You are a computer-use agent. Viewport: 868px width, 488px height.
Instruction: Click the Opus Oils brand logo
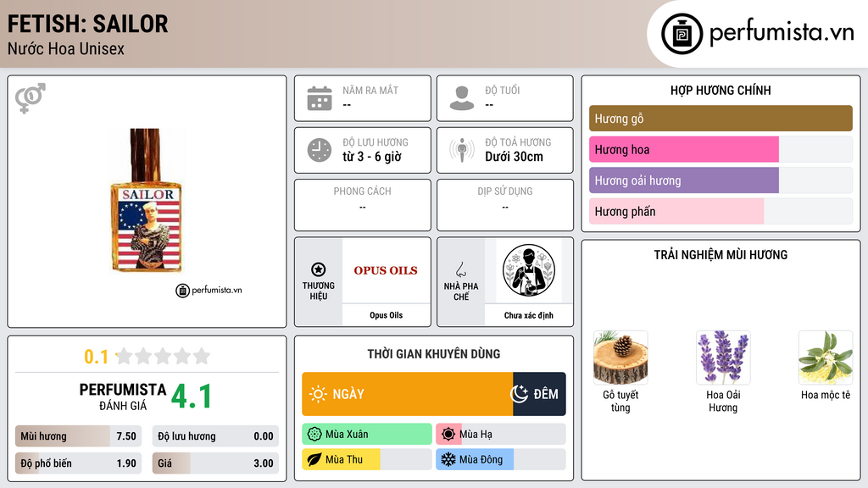point(386,270)
